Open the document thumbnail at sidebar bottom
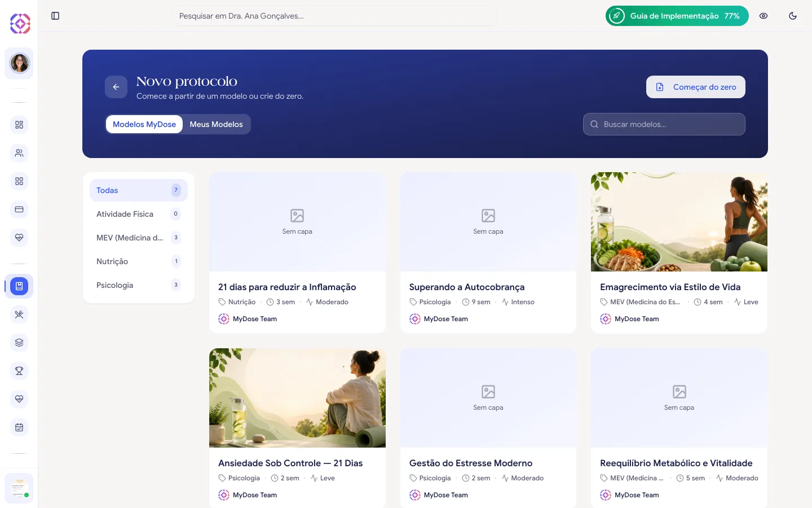 (19, 488)
